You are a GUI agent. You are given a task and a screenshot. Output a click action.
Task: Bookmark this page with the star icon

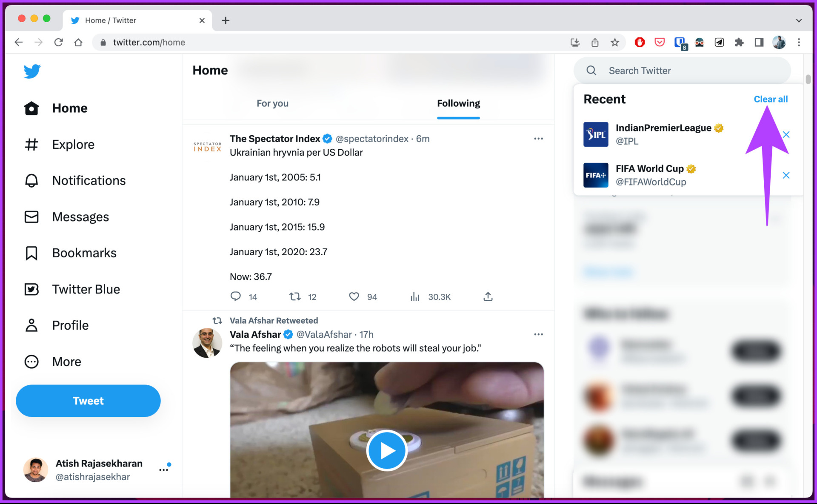click(x=614, y=42)
